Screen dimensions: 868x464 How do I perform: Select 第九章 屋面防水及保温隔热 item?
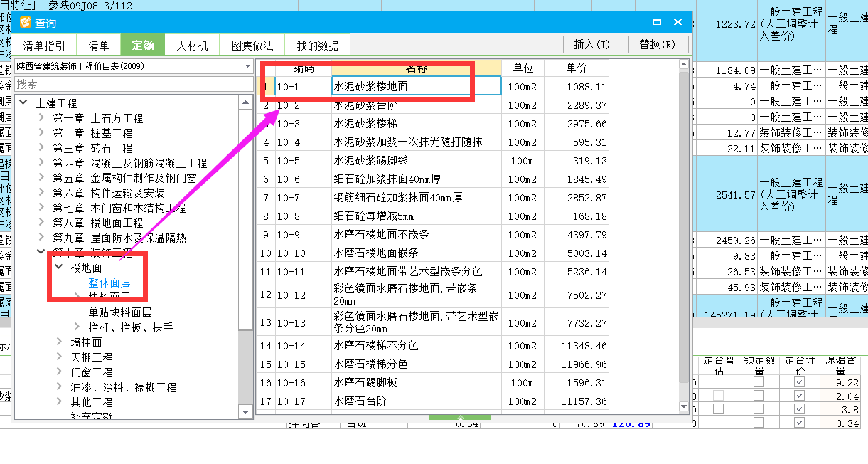119,238
